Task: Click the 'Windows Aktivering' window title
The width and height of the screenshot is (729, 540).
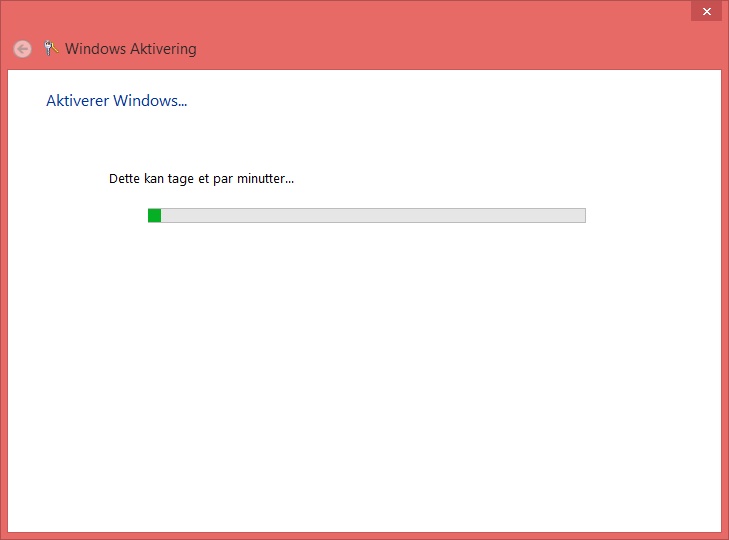Action: pyautogui.click(x=131, y=49)
